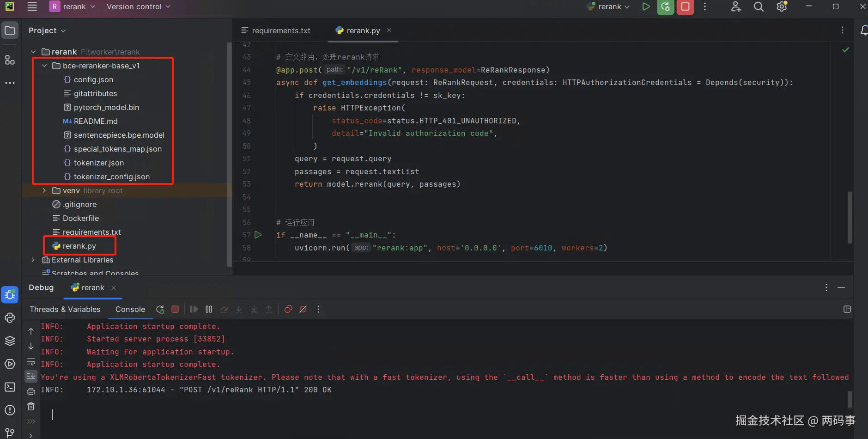Open the main hamburger menu
Screen dimensions: 868x439
click(x=32, y=6)
